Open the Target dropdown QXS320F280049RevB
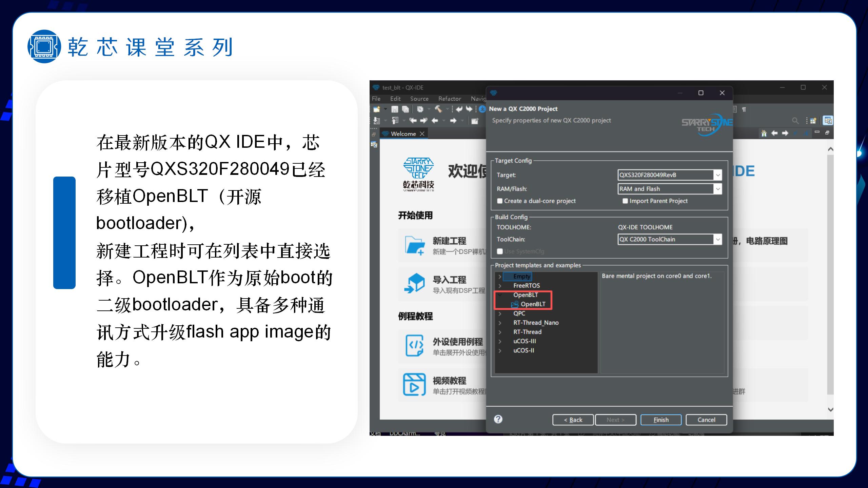This screenshot has height=488, width=868. 717,175
